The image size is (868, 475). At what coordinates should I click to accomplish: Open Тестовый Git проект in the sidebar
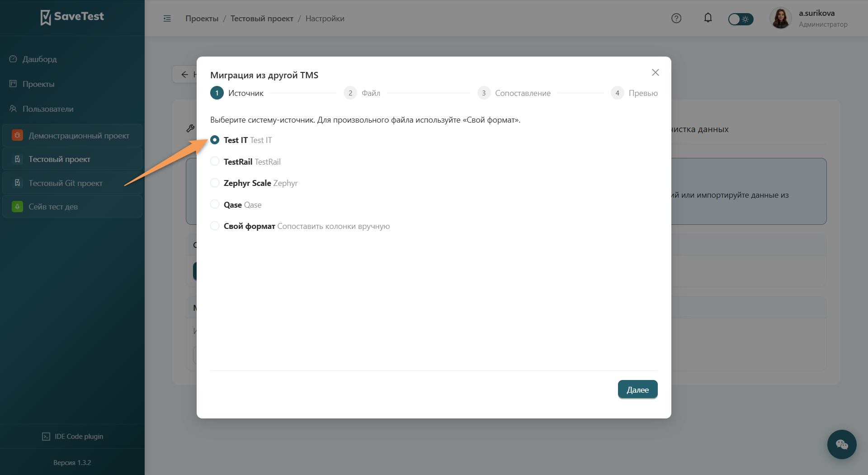[x=72, y=183]
